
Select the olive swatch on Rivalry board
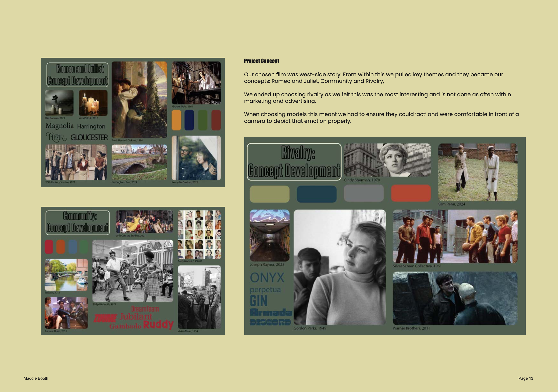[270, 194]
